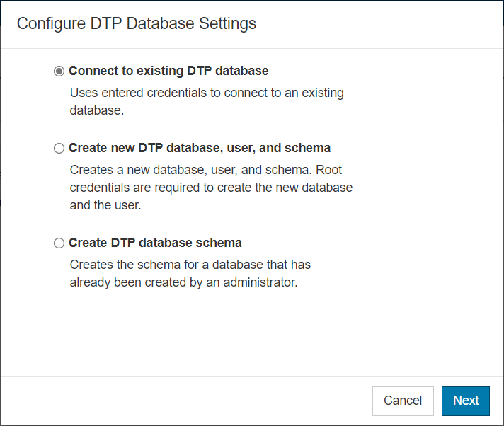Dismiss the dialog with the Cancel button

(x=403, y=401)
